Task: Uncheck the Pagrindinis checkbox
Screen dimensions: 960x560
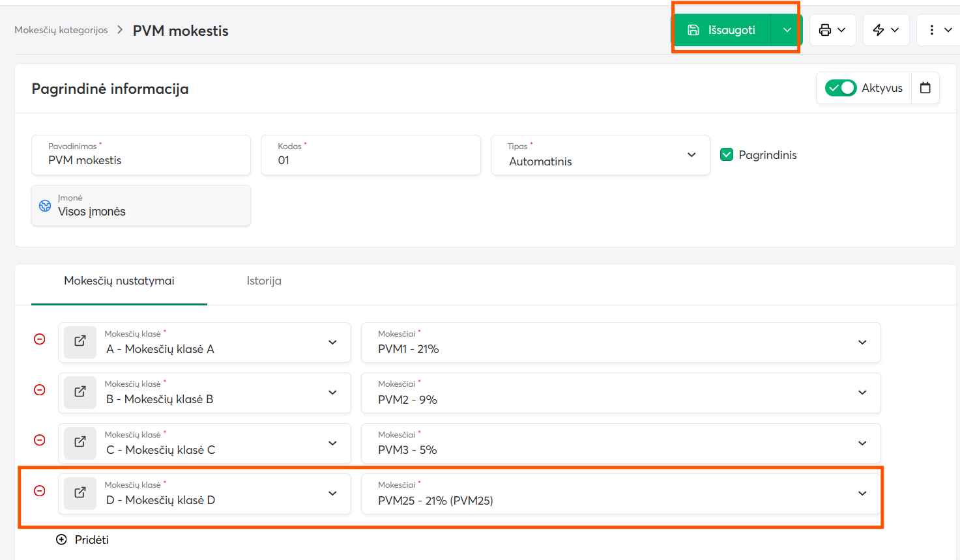Action: point(727,154)
